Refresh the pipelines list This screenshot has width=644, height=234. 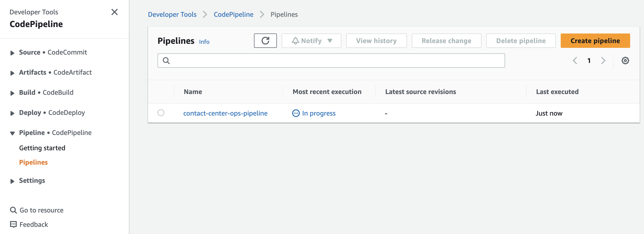(265, 41)
